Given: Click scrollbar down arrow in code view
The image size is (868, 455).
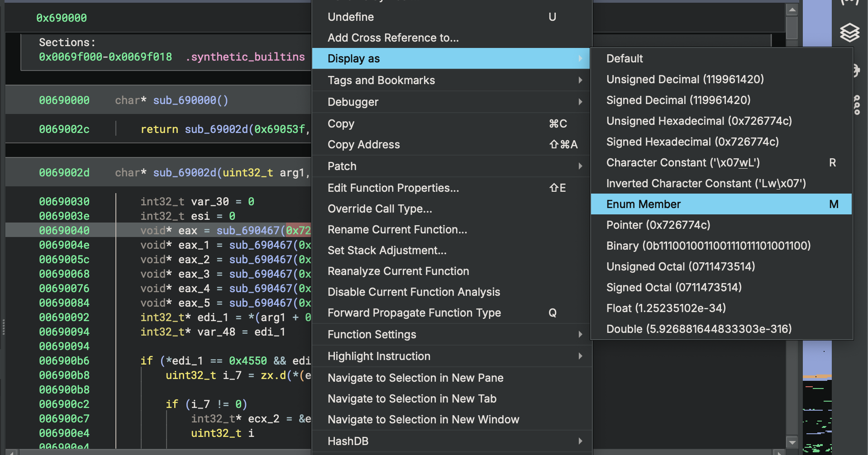Looking at the screenshot, I should 792,442.
